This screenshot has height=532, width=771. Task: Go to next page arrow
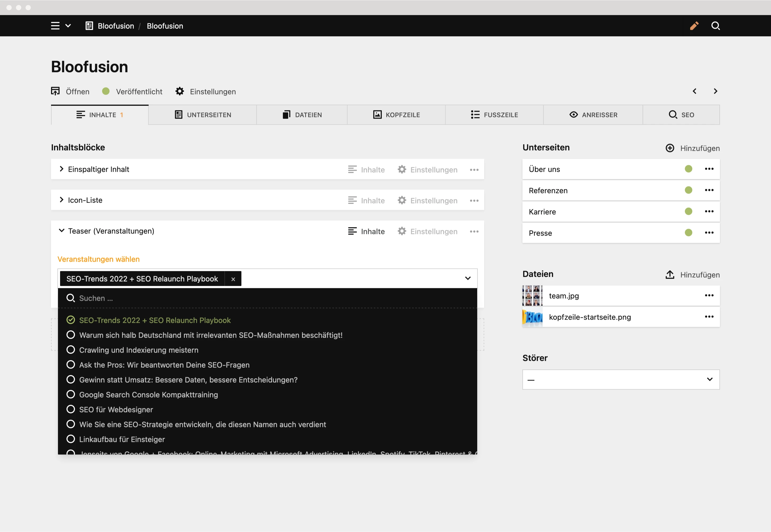715,91
